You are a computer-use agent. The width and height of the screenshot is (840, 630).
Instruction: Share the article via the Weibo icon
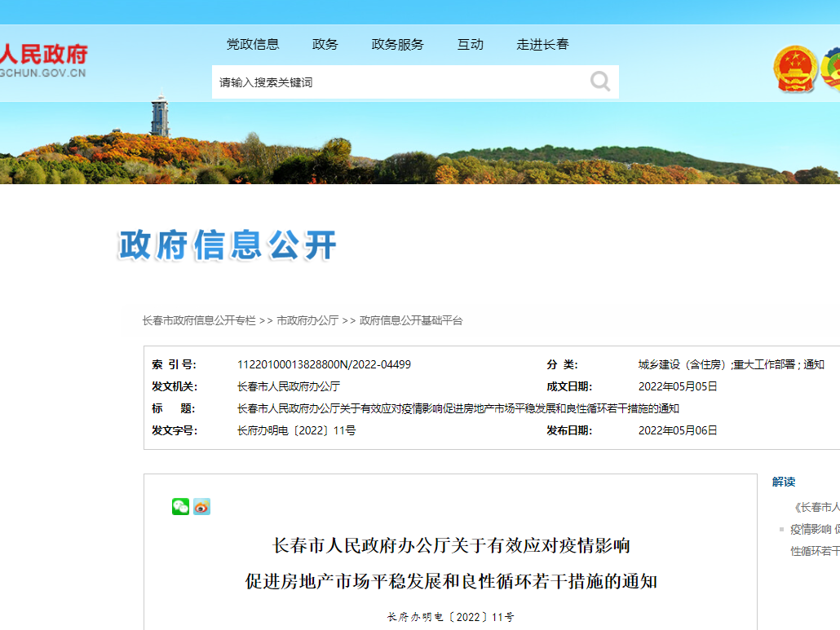pyautogui.click(x=201, y=507)
